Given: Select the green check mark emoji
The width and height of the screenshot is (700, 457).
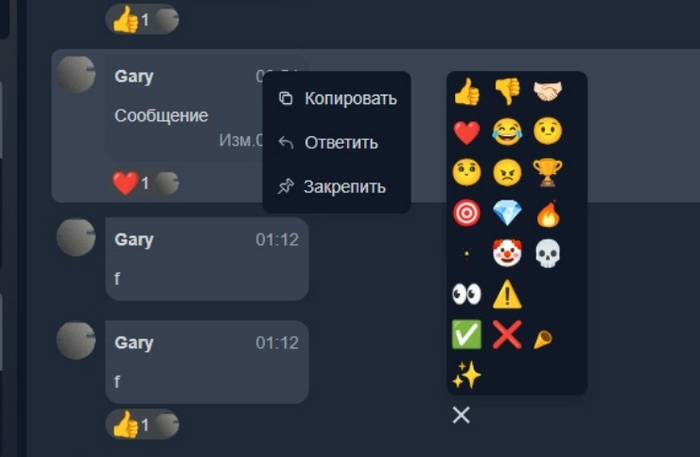Looking at the screenshot, I should click(x=467, y=334).
